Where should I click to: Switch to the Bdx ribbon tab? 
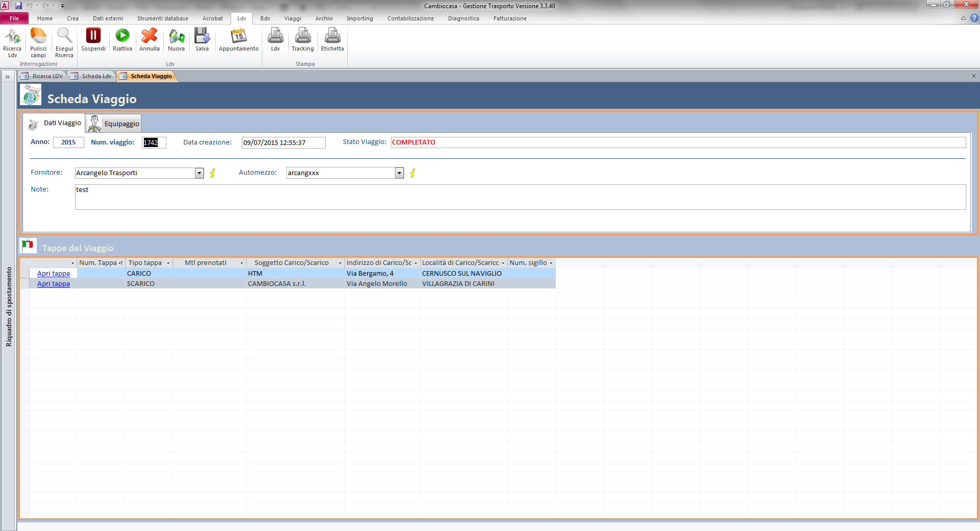pyautogui.click(x=265, y=18)
